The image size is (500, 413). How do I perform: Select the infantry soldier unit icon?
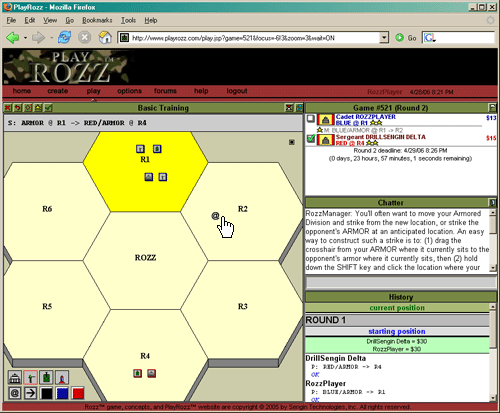[31, 378]
